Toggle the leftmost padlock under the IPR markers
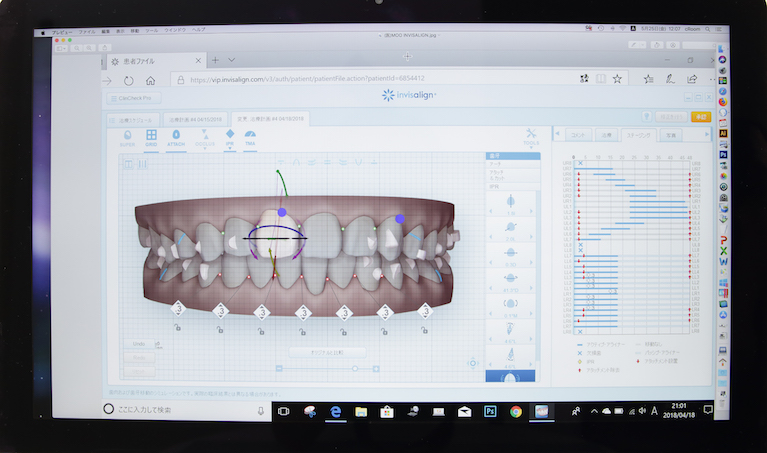This screenshot has width=767, height=453. pyautogui.click(x=178, y=327)
